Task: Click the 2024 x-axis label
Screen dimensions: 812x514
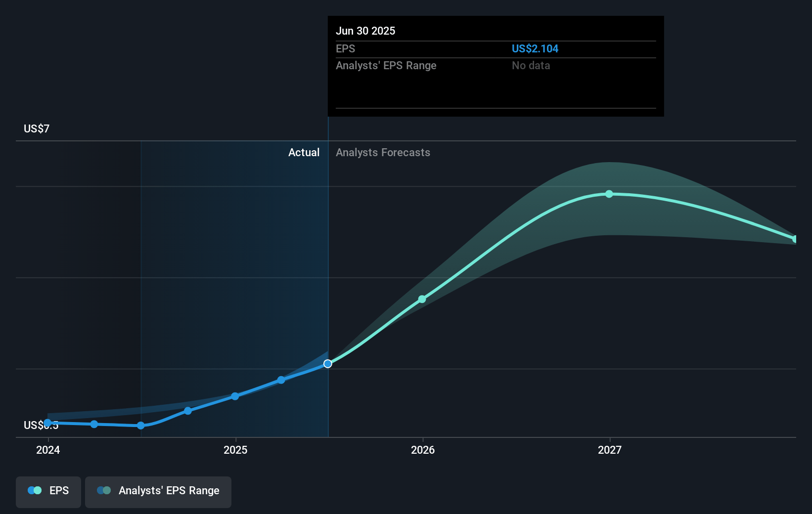Action: [x=48, y=450]
